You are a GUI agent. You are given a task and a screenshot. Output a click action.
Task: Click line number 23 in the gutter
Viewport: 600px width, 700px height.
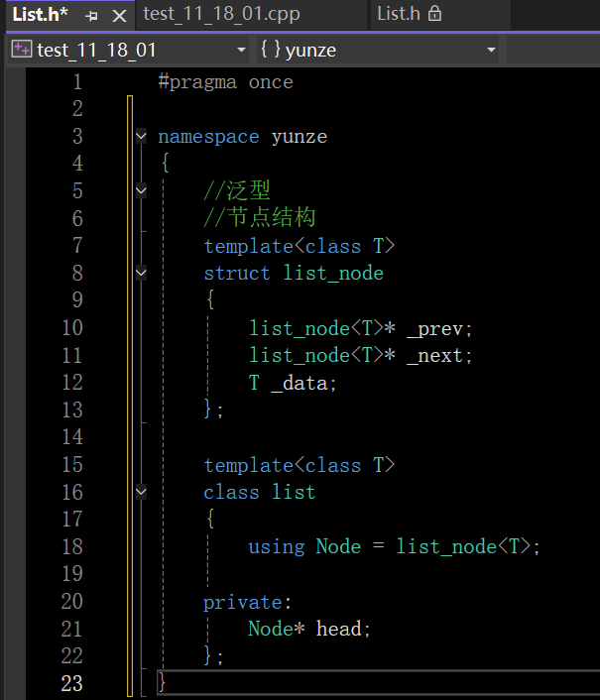click(x=71, y=683)
